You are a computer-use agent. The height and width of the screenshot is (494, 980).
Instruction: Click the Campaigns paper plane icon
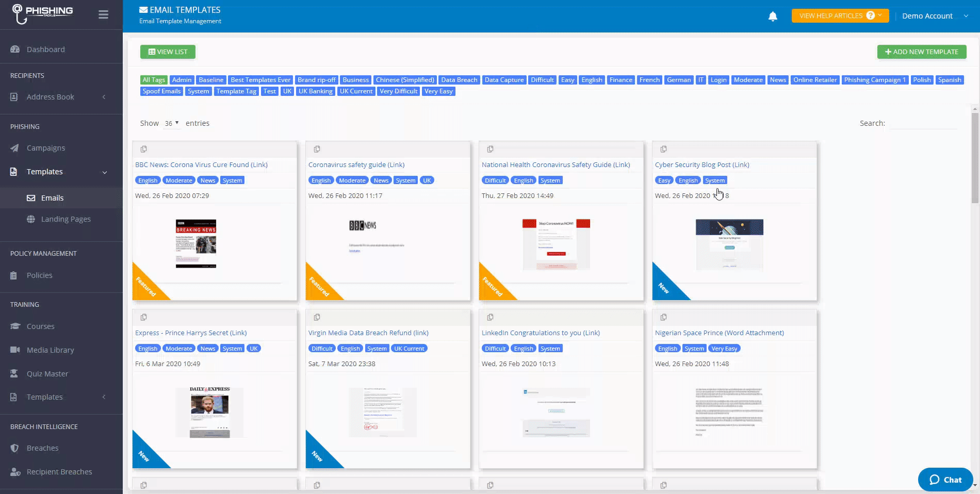pyautogui.click(x=14, y=148)
